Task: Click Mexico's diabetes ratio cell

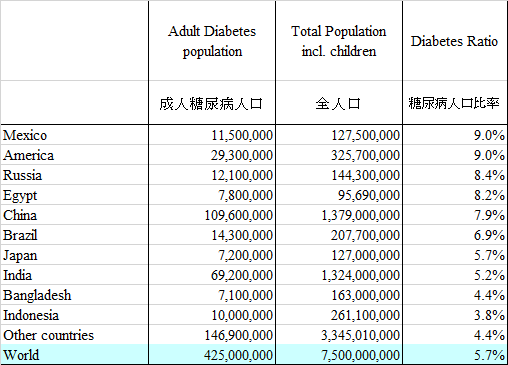Action: [x=455, y=135]
